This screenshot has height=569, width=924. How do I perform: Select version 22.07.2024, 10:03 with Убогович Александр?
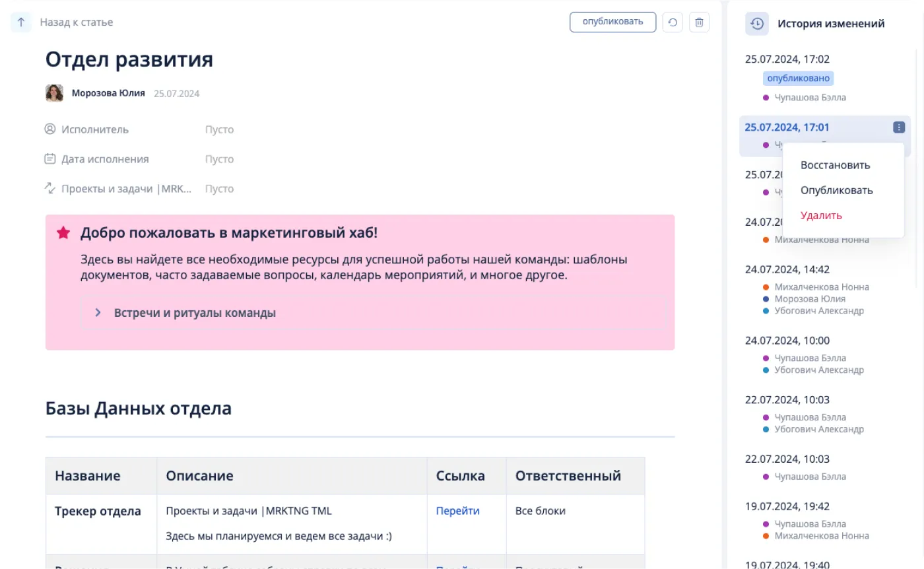pos(787,399)
